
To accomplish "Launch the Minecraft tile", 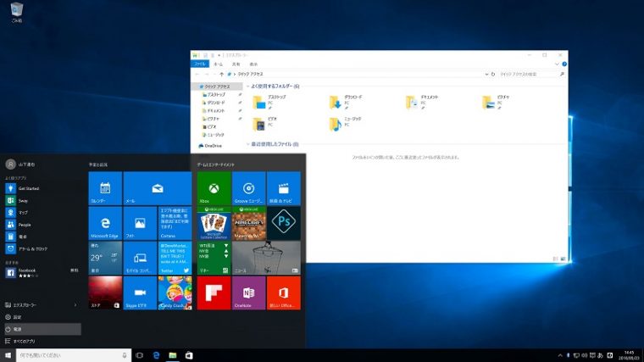I will point(248,223).
